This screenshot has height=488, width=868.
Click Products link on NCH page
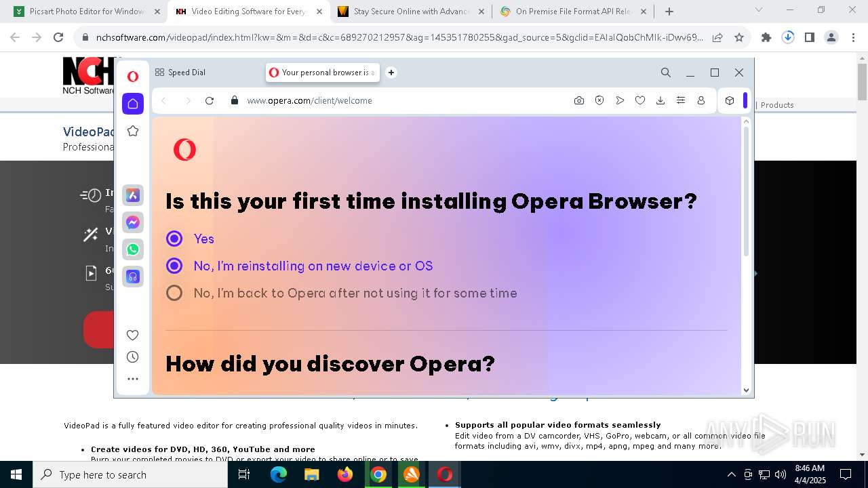coord(777,105)
